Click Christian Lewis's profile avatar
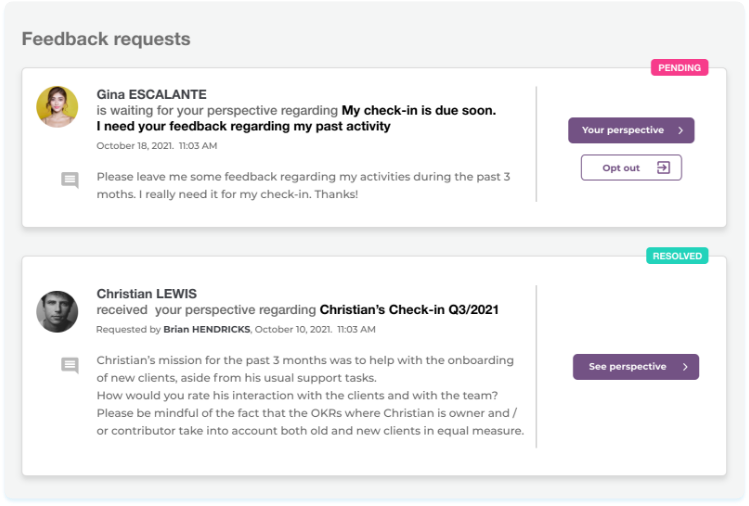This screenshot has height=506, width=749. click(x=57, y=312)
